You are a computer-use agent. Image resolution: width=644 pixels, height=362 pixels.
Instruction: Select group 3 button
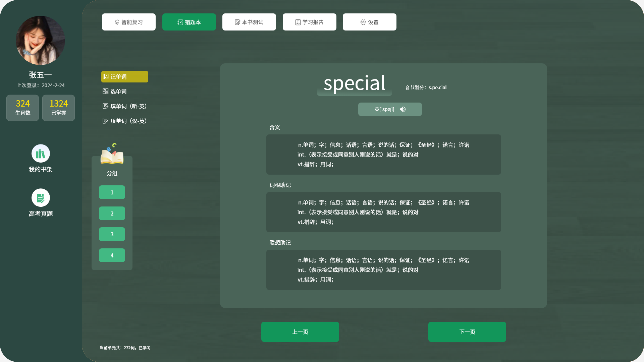click(112, 234)
